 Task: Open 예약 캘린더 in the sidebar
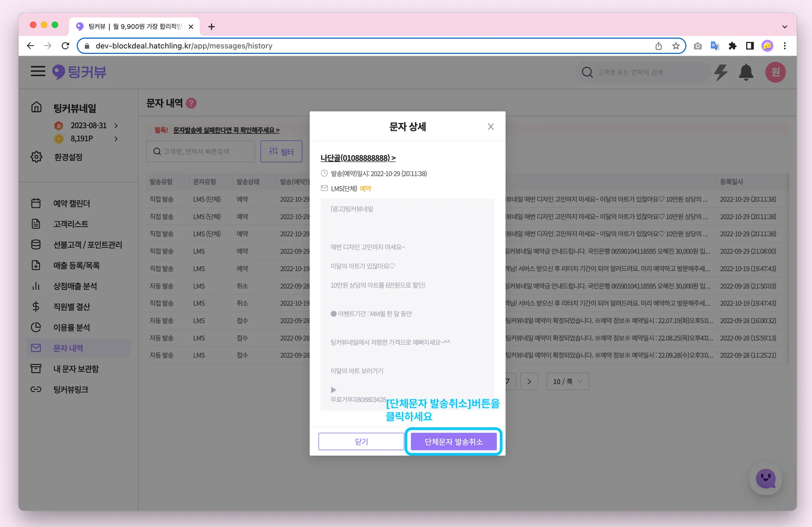point(72,204)
